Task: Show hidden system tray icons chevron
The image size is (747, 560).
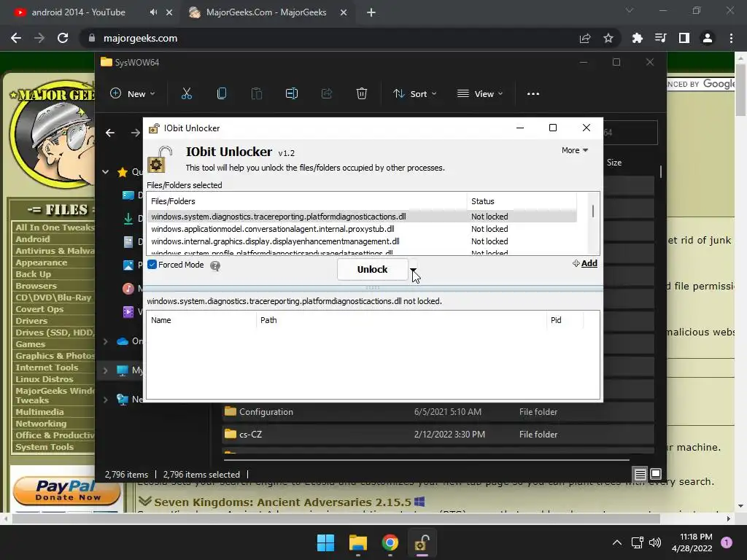Action: [x=617, y=542]
